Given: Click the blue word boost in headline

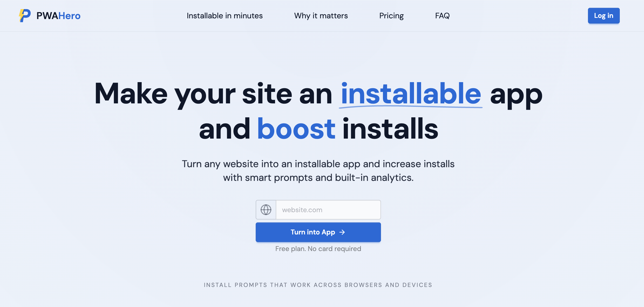Looking at the screenshot, I should tap(296, 129).
